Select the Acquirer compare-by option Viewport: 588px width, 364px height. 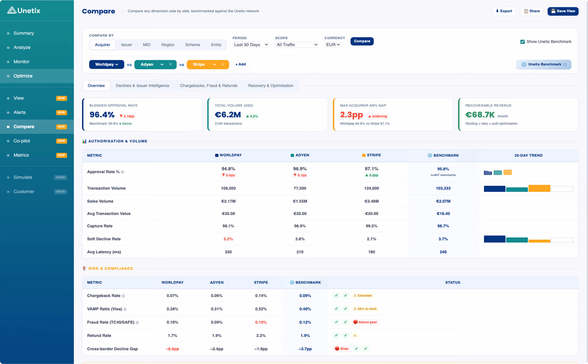(x=102, y=45)
